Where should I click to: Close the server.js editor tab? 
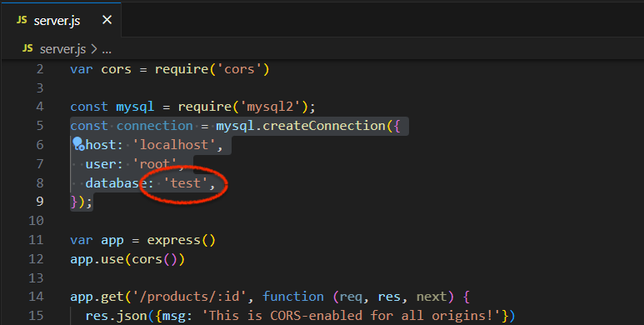(x=107, y=20)
